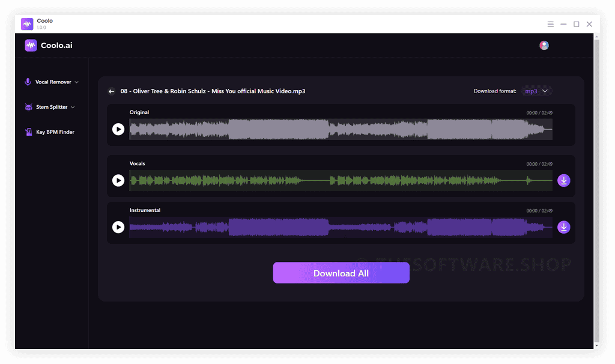615x364 pixels.
Task: Maximize the Coolo window
Action: pos(577,24)
